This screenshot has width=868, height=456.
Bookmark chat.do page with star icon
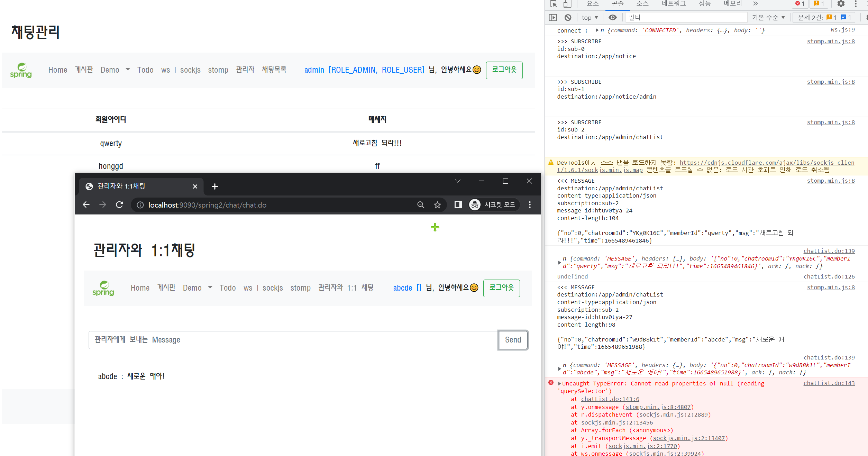click(437, 205)
